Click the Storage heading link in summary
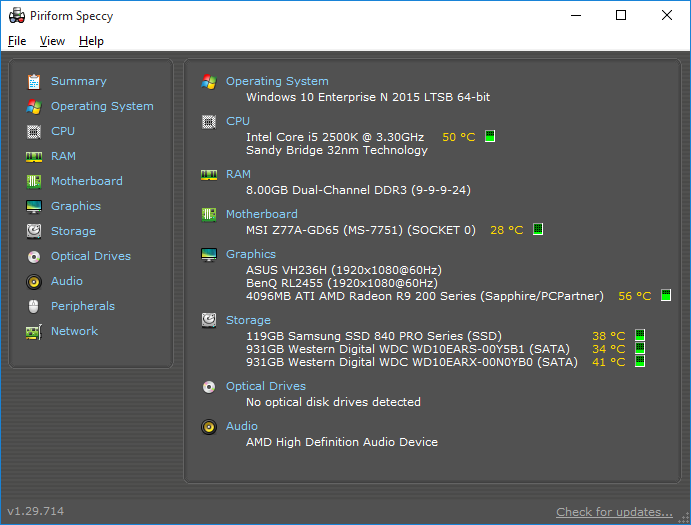The image size is (691, 525). click(248, 320)
